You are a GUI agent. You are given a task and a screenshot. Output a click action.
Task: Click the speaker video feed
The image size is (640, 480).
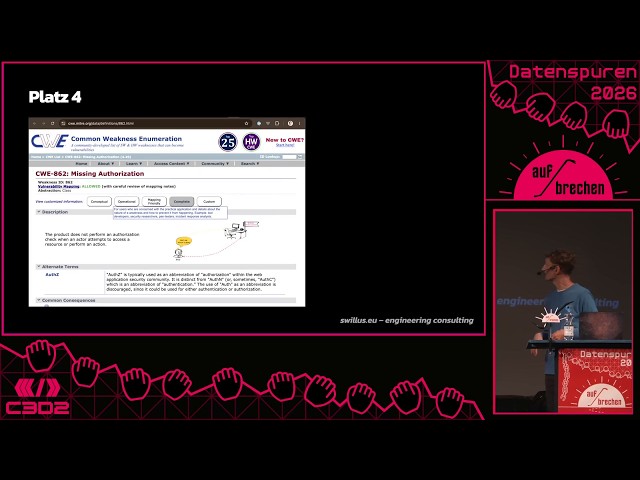coord(563,312)
